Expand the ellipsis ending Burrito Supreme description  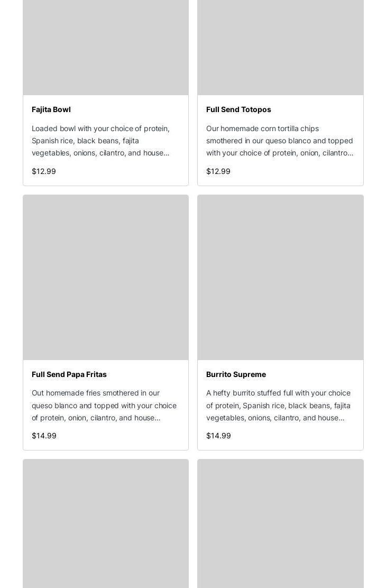click(x=342, y=418)
